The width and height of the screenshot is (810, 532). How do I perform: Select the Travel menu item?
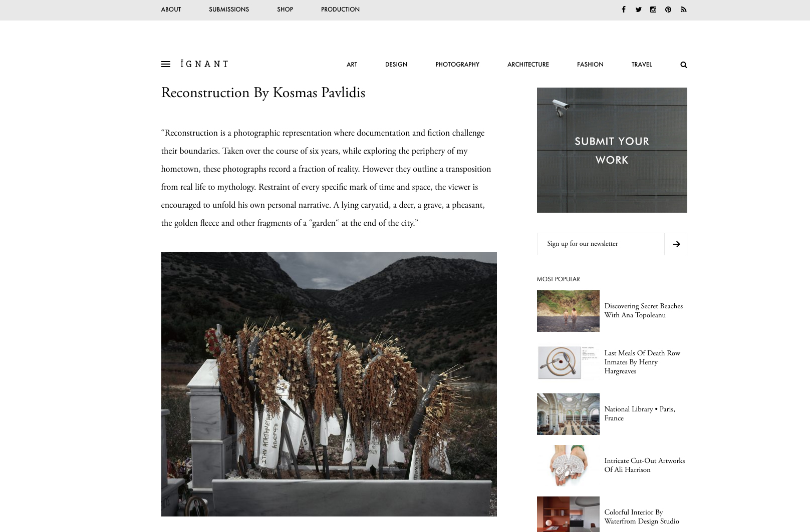[641, 65]
